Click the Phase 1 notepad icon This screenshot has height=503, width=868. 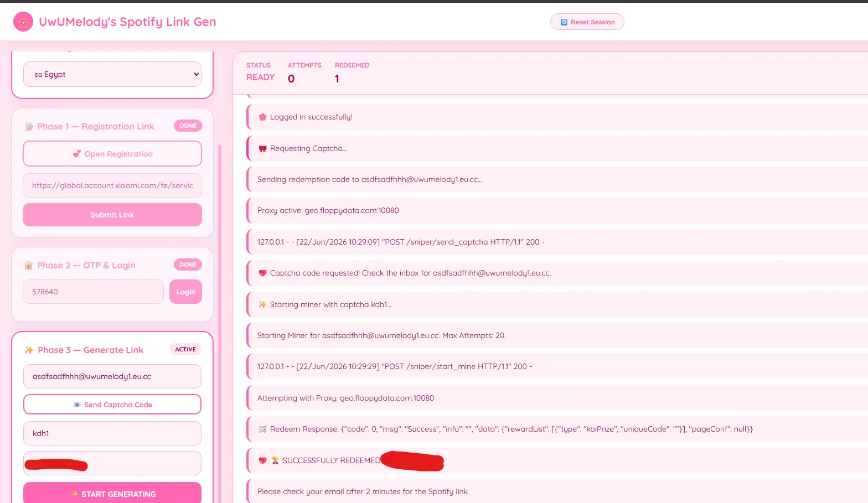(29, 127)
